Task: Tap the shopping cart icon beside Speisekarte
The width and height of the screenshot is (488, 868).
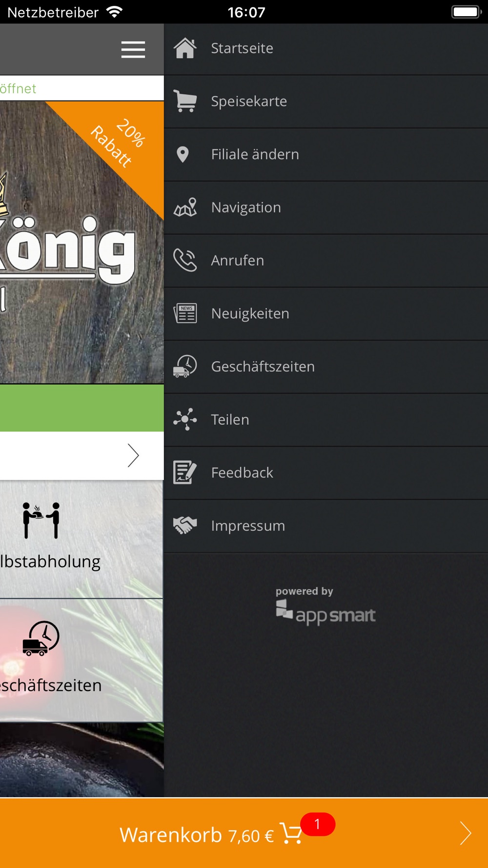Action: (x=185, y=101)
